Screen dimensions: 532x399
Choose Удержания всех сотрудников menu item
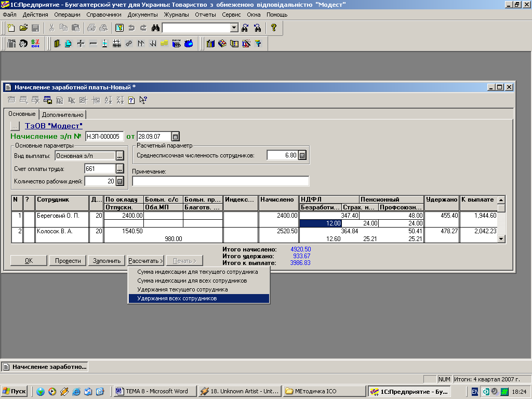199,298
